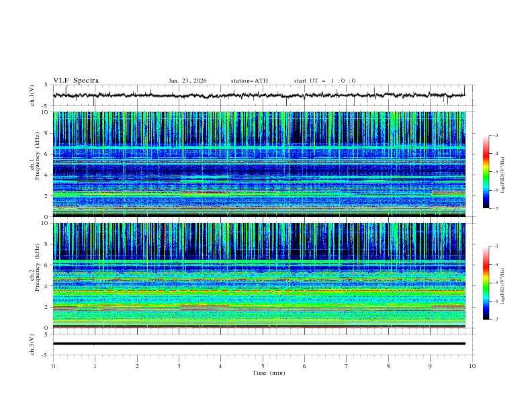Click the station=ATH label

click(249, 81)
